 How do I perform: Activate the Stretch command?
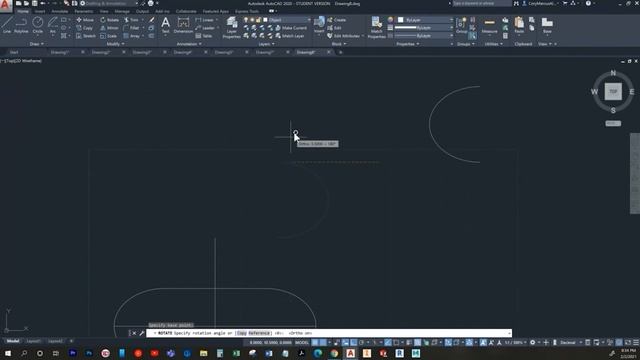(x=86, y=36)
